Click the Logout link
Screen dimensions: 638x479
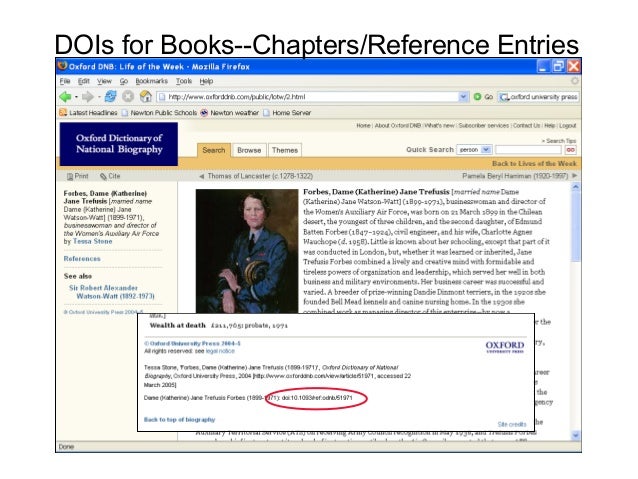(x=568, y=126)
